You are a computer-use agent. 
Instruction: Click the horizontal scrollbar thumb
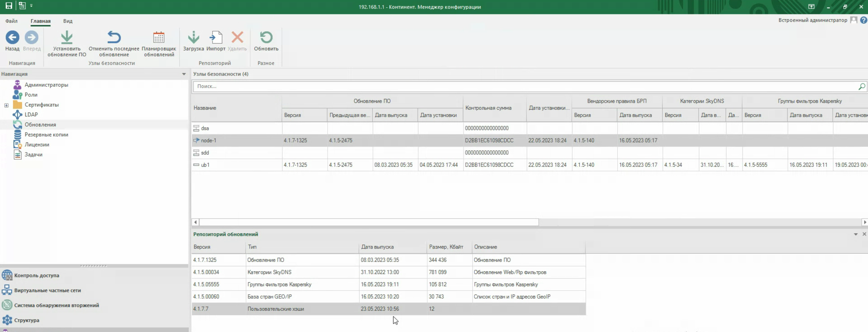[369, 222]
